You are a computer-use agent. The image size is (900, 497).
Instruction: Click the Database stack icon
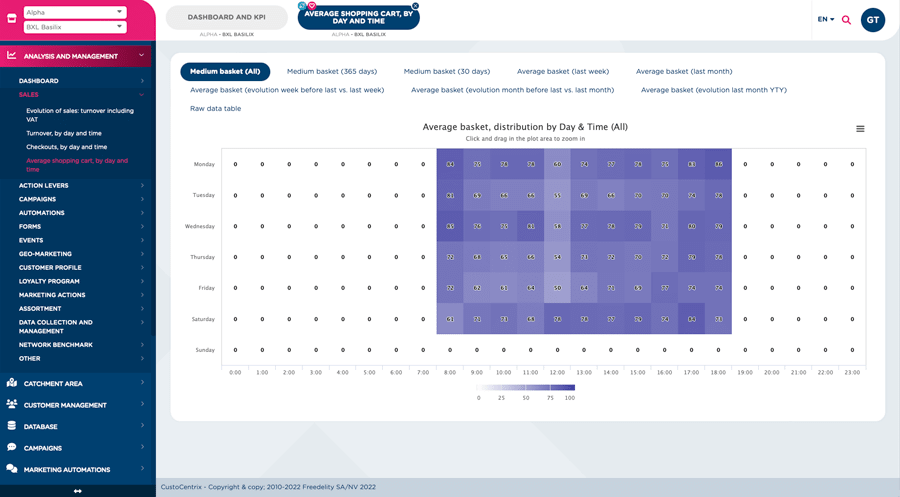coord(12,426)
